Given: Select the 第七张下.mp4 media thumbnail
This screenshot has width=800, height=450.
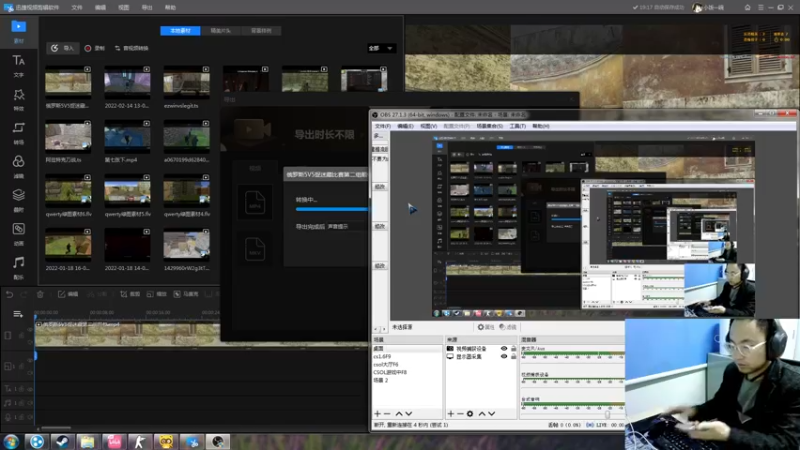Looking at the screenshot, I should [x=127, y=137].
